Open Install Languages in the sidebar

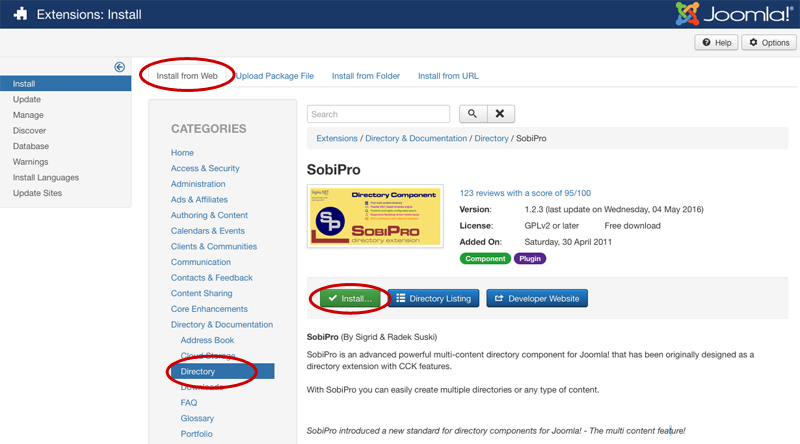(46, 177)
